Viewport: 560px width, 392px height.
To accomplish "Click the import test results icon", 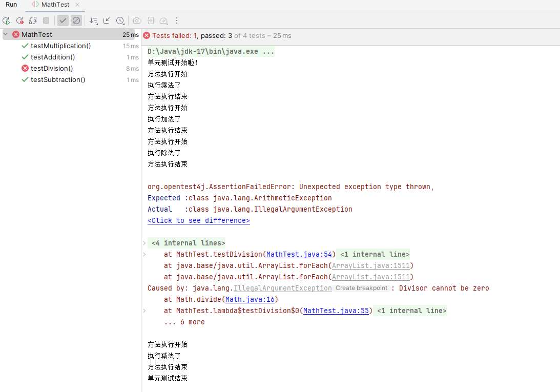I will (150, 20).
